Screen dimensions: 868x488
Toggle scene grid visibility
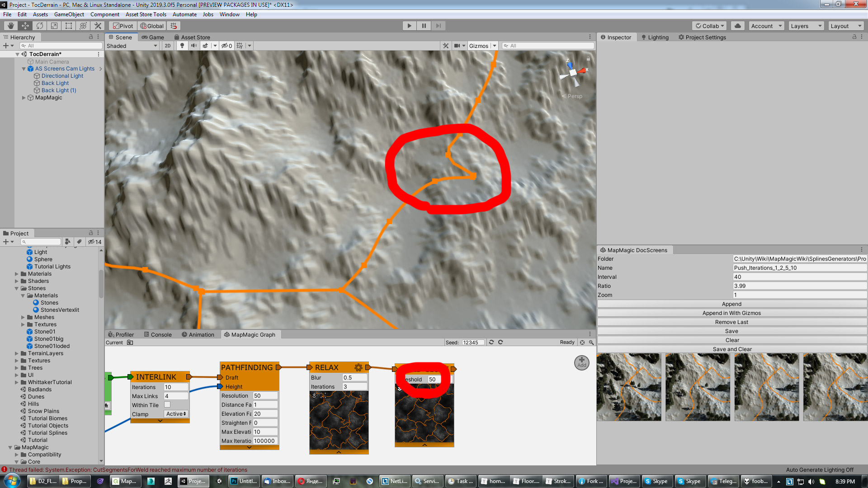pyautogui.click(x=240, y=46)
